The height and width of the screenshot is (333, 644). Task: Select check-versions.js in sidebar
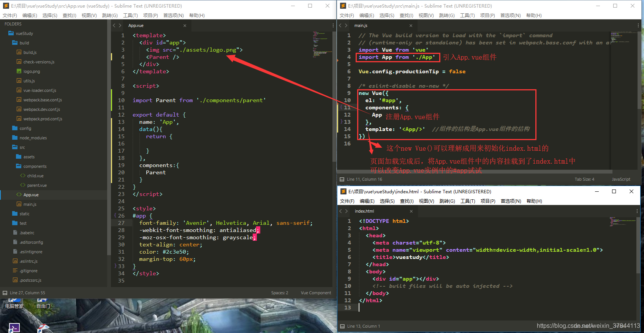(x=39, y=62)
